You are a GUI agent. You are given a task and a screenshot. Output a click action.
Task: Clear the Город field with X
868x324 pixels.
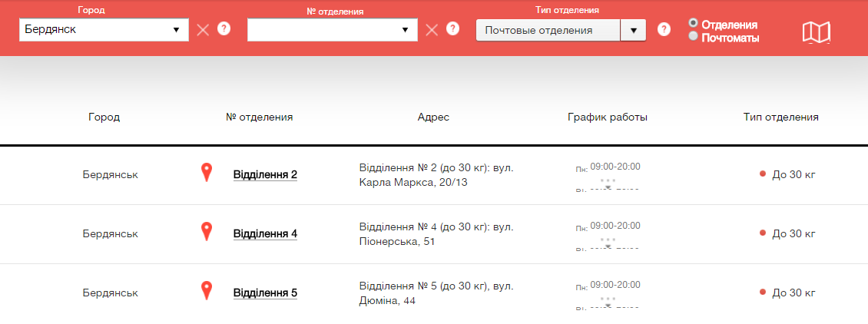[203, 30]
